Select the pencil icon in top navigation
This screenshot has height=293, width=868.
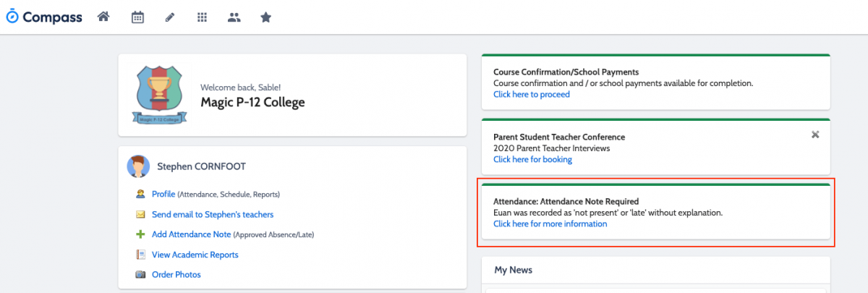point(170,17)
